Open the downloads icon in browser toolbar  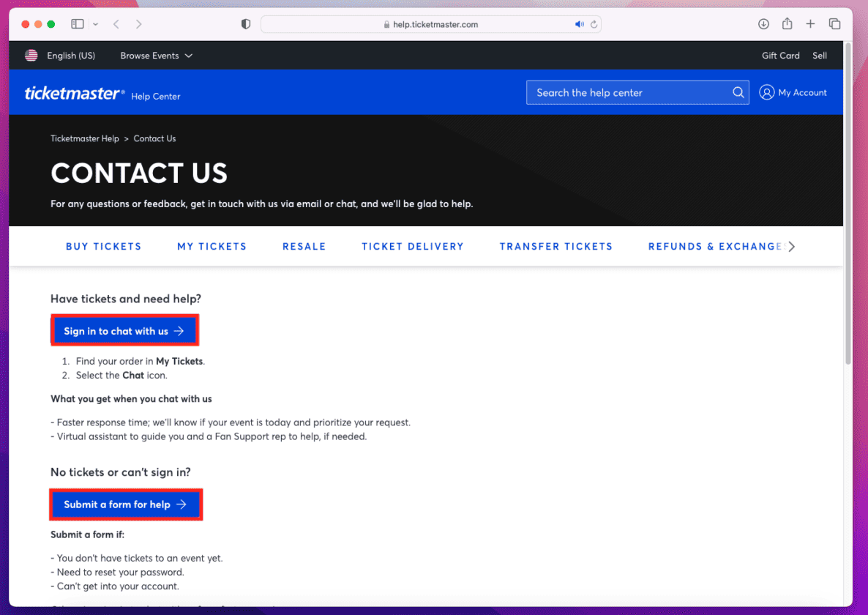pyautogui.click(x=763, y=23)
